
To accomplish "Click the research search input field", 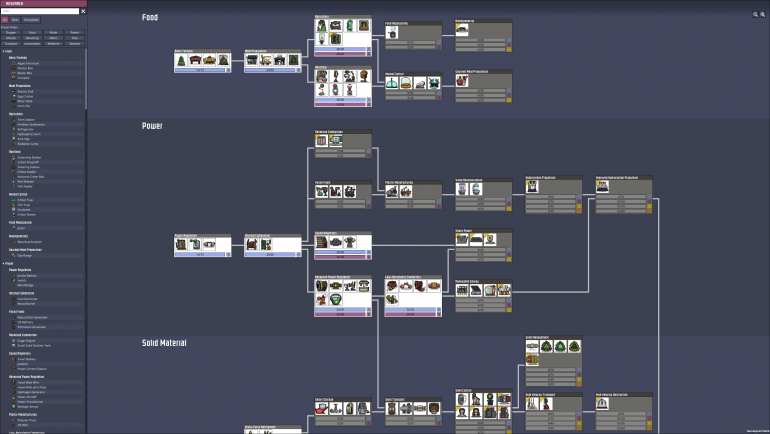I will pyautogui.click(x=40, y=11).
